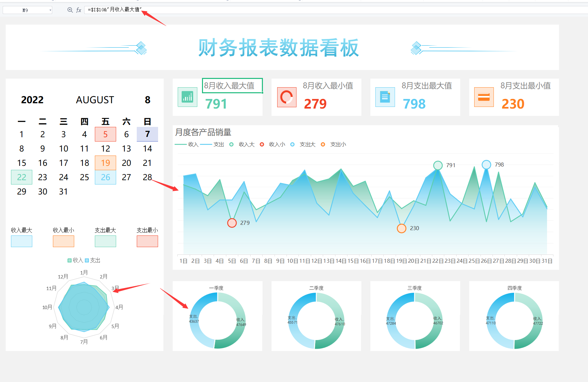This screenshot has width=588, height=382.
Task: Select calendar day 7 highlighted blue
Action: coord(147,134)
